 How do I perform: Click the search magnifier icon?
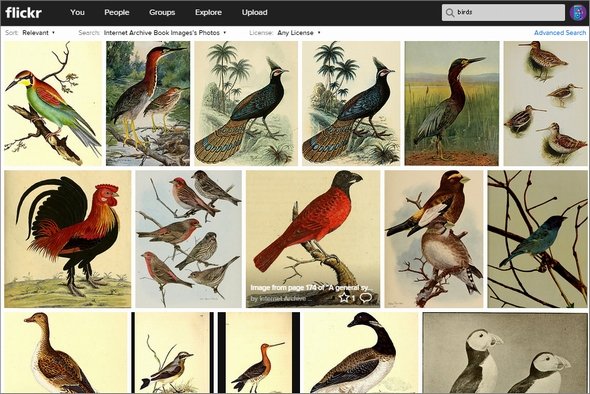coord(450,12)
